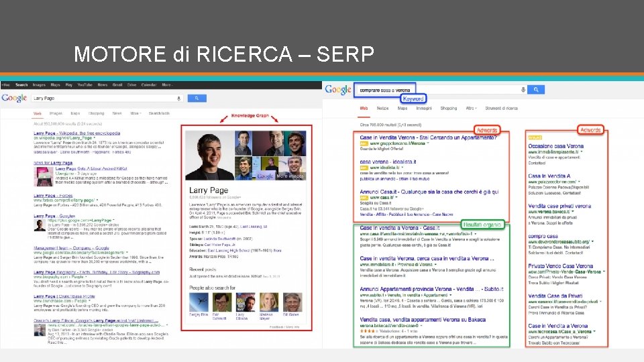Select Gmail in the black Google top bar
Screen dimensions: 644x362
point(117,85)
